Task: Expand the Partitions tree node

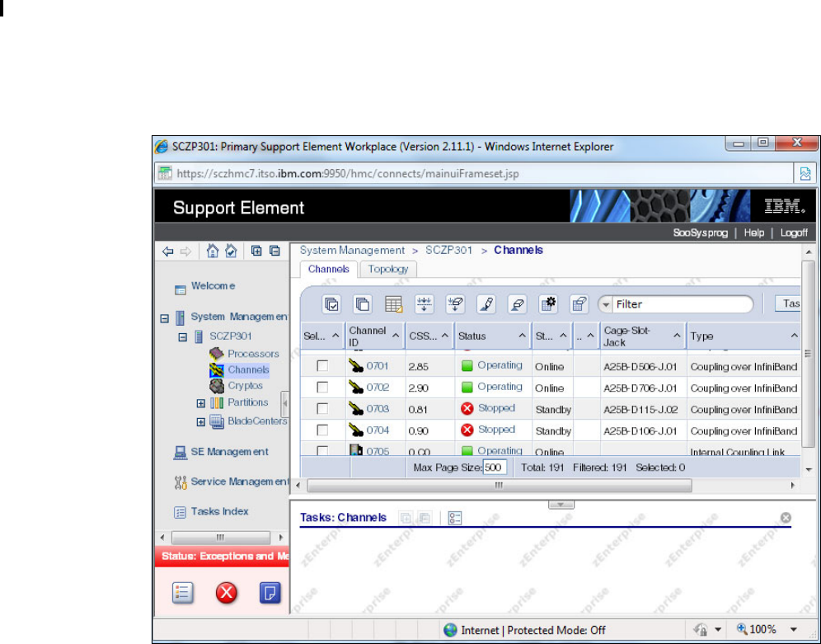Action: coord(200,403)
